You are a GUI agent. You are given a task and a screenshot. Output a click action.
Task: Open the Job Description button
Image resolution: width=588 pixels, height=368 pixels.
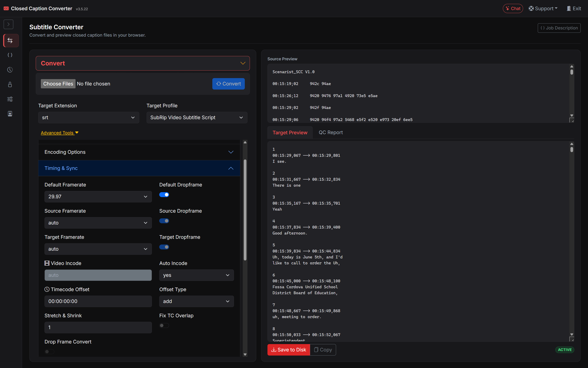tap(559, 28)
